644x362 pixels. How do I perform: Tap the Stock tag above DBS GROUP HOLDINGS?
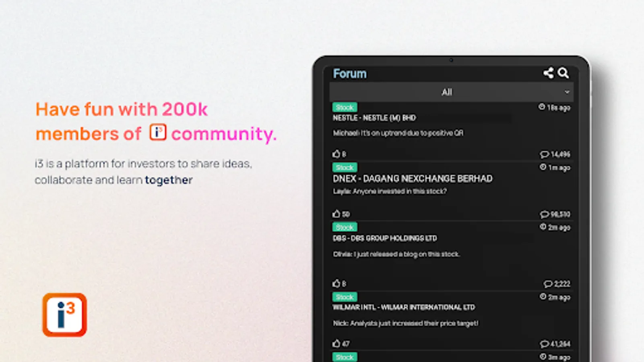[x=345, y=227]
